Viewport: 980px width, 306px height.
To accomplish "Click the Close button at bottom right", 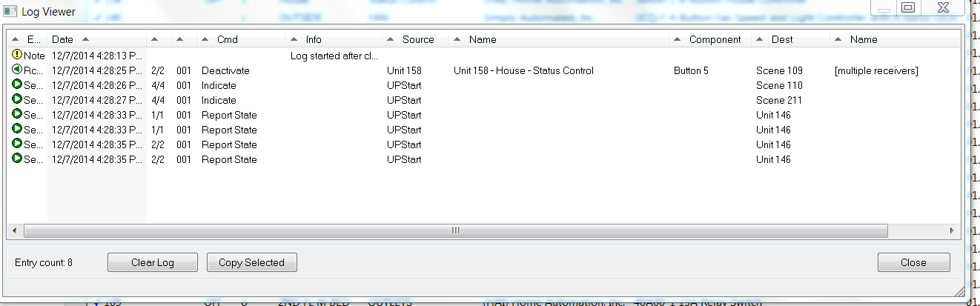I will click(913, 262).
